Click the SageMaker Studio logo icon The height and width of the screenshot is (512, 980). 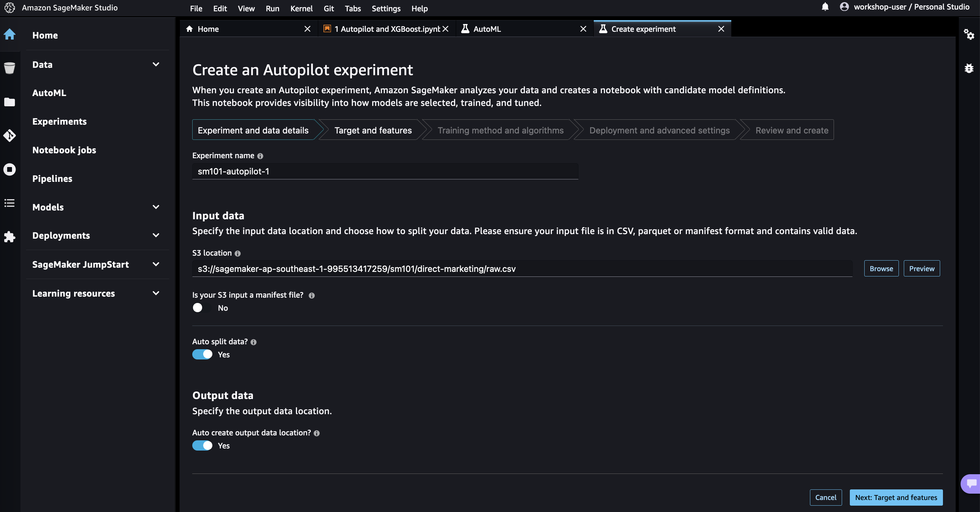click(10, 8)
